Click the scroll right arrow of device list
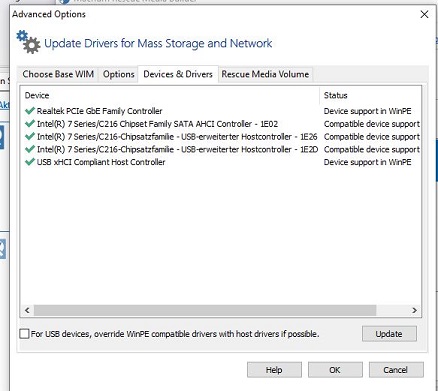 (414, 310)
